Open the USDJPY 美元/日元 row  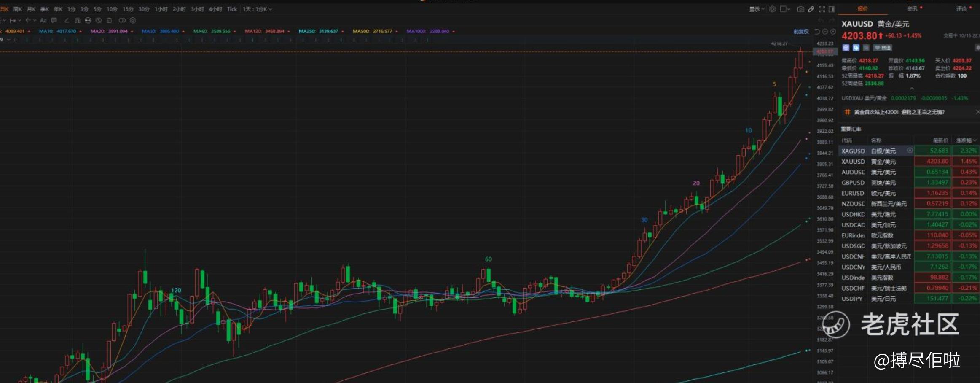point(909,299)
